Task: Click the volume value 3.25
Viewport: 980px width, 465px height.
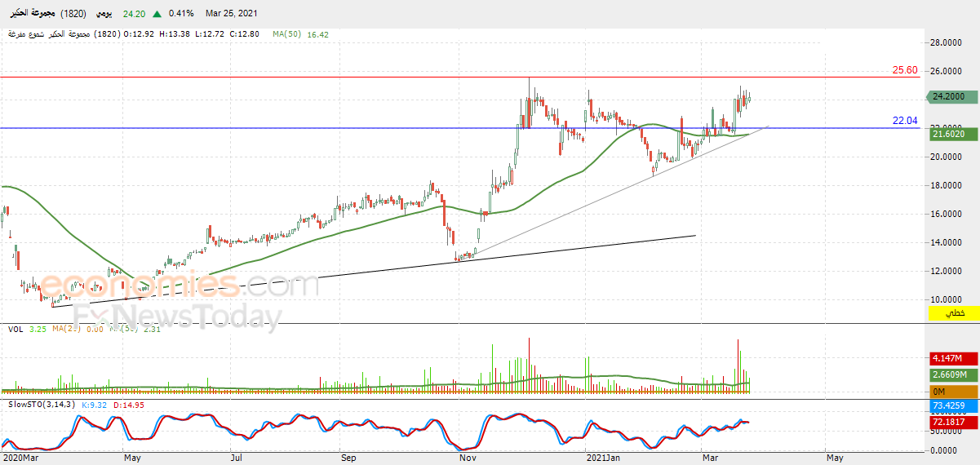Action: [38, 329]
